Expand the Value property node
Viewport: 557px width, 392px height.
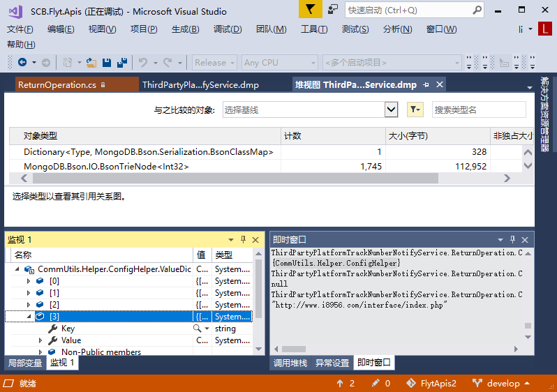coord(40,340)
